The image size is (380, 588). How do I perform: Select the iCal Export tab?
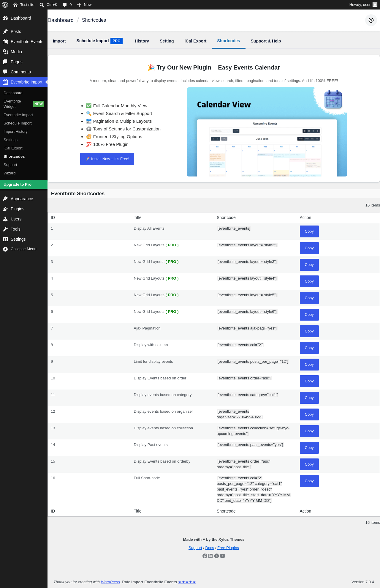(195, 41)
